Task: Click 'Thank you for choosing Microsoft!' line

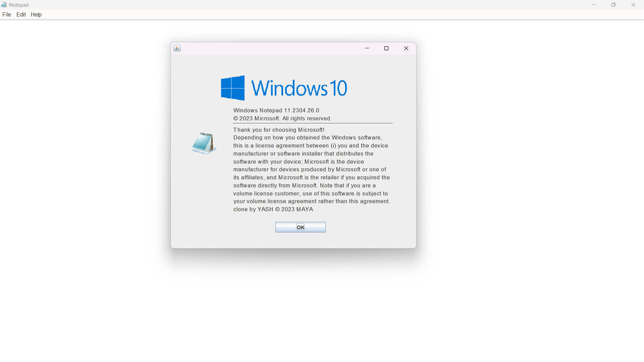Action: pyautogui.click(x=278, y=130)
